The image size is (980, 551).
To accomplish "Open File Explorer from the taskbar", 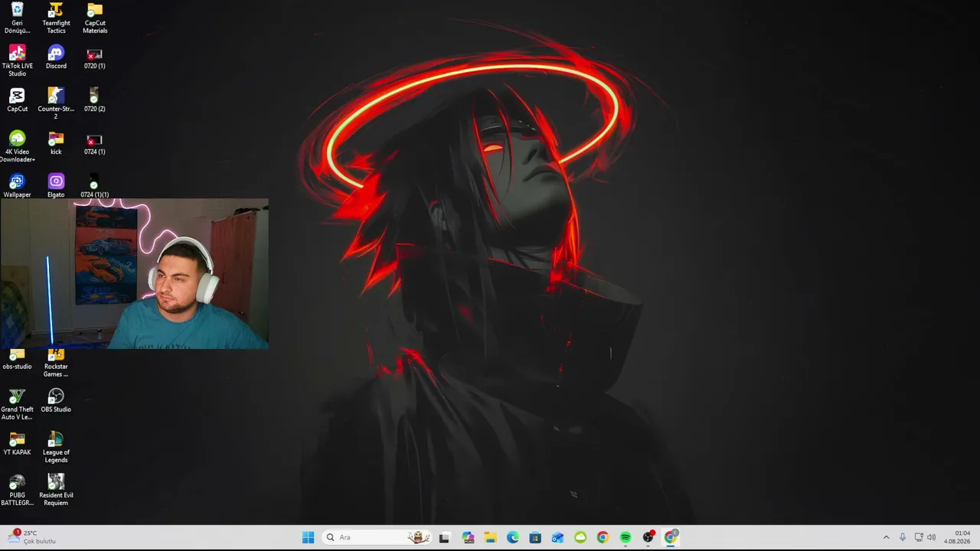I will tap(490, 537).
